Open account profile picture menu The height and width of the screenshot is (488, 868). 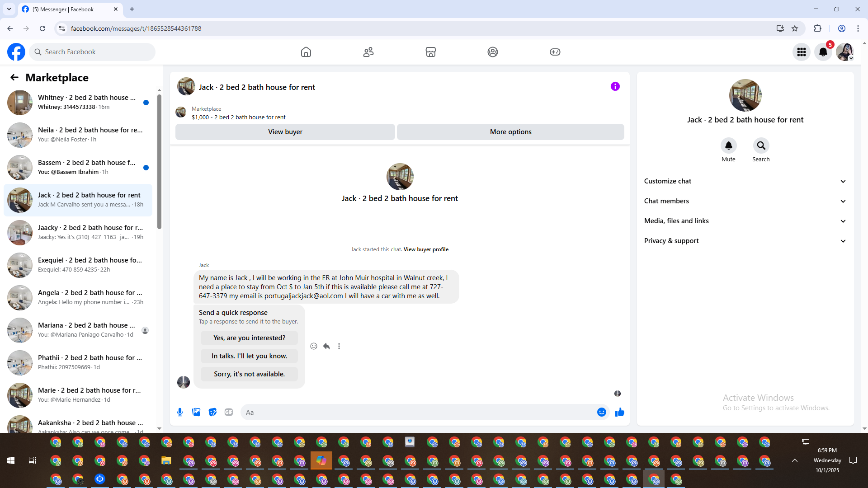click(x=845, y=52)
